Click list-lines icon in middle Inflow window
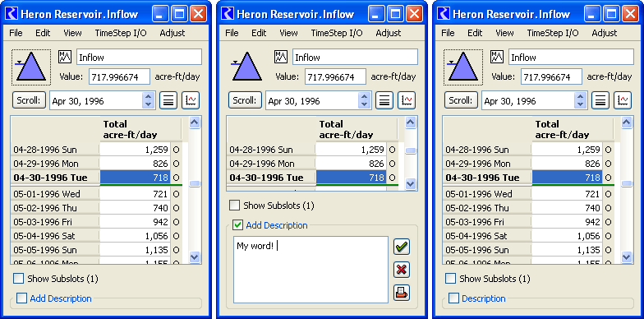The image size is (644, 319). click(x=384, y=100)
